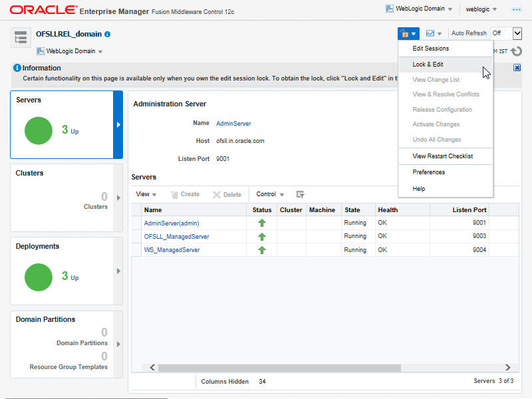The height and width of the screenshot is (399, 532).
Task: Click Columns Hidden 34 value
Action: coord(262,382)
